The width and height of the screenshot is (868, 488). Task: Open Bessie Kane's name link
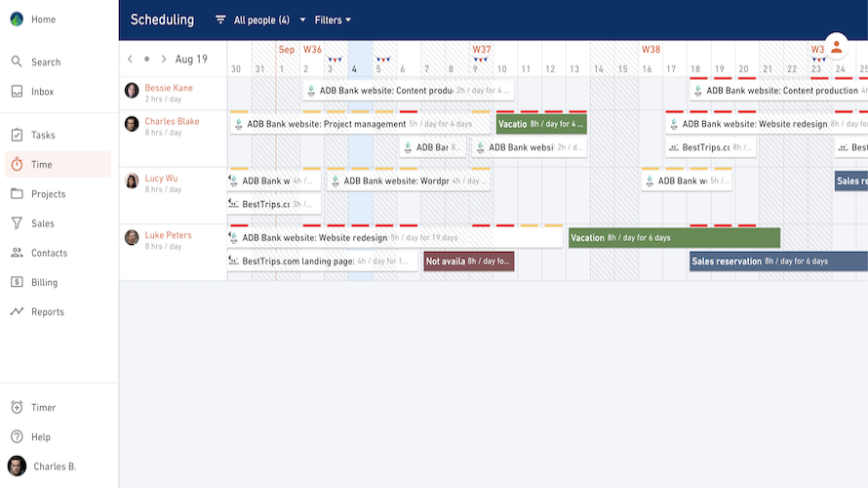click(169, 88)
